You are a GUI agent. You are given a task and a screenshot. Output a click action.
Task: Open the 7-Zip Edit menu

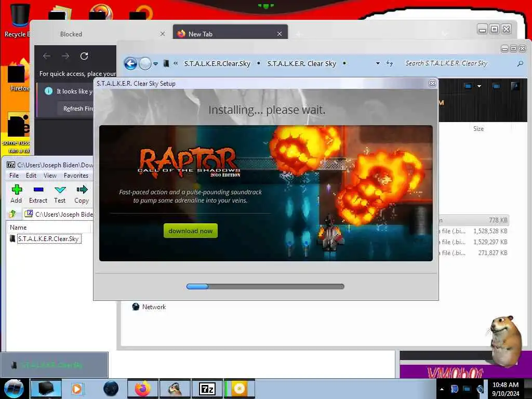coord(31,176)
